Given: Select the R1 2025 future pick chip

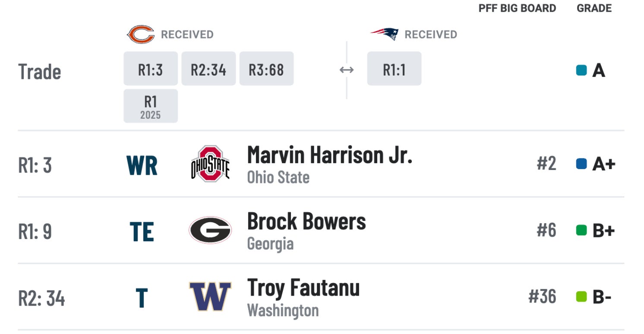Looking at the screenshot, I should click(x=151, y=106).
